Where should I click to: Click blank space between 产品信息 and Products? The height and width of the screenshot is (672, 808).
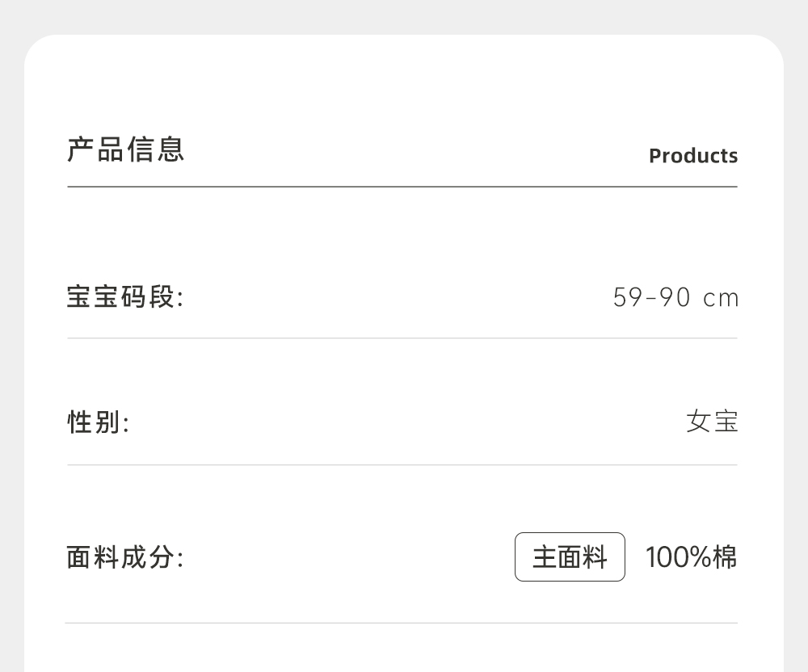(412, 152)
